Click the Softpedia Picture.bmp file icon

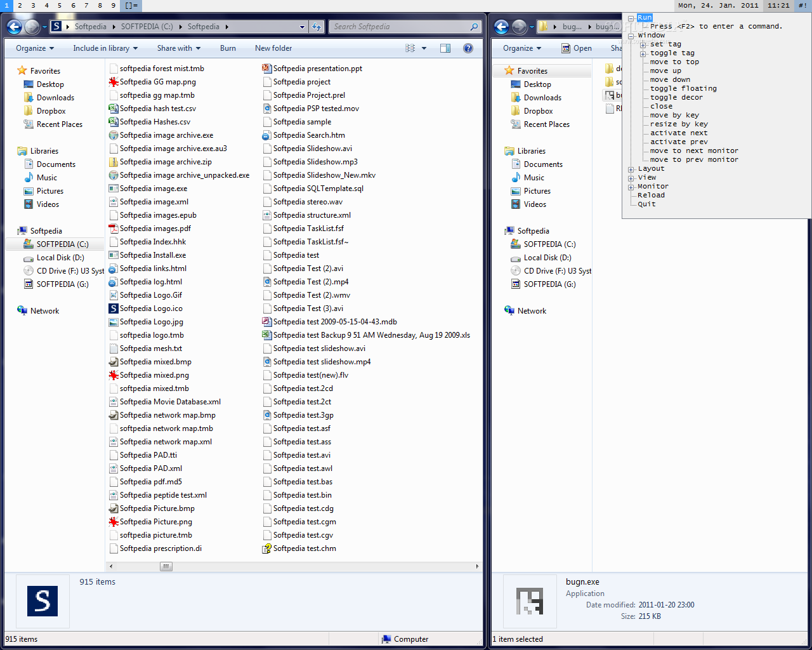[x=114, y=508]
